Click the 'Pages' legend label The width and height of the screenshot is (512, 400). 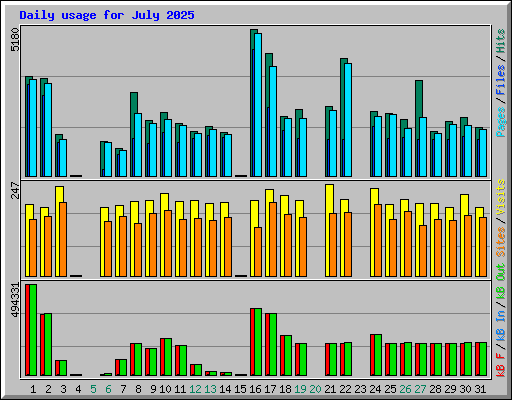(501, 122)
